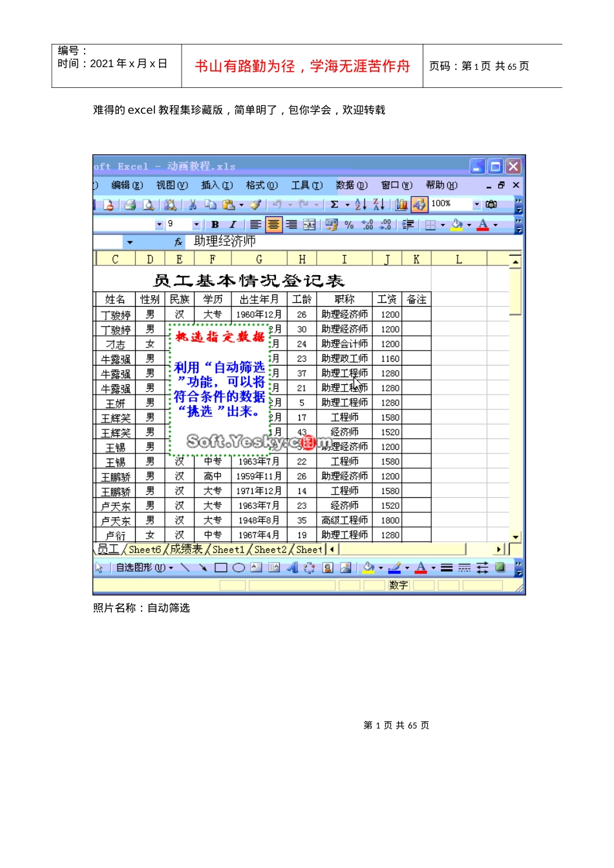Select the Oval drawing tool
This screenshot has height=868, width=614.
[238, 568]
